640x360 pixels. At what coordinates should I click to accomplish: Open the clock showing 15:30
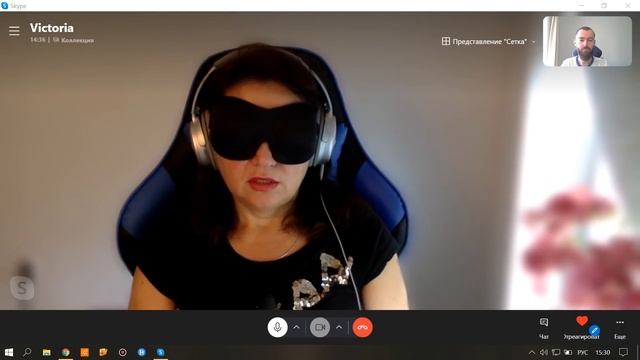pyautogui.click(x=602, y=352)
